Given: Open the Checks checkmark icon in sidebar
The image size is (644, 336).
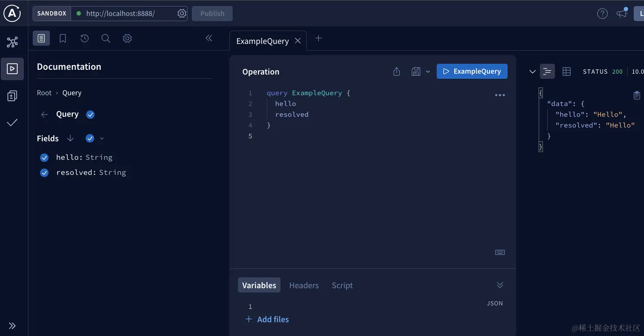Looking at the screenshot, I should click(12, 123).
